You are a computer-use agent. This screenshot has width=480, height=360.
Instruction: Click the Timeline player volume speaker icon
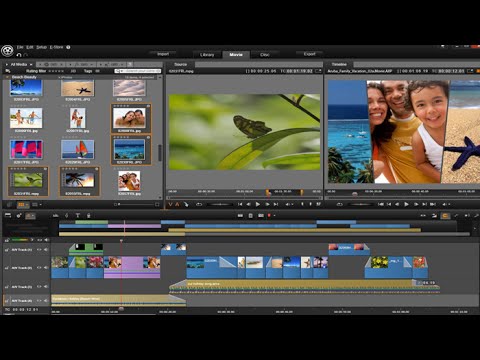pyautogui.click(x=444, y=204)
